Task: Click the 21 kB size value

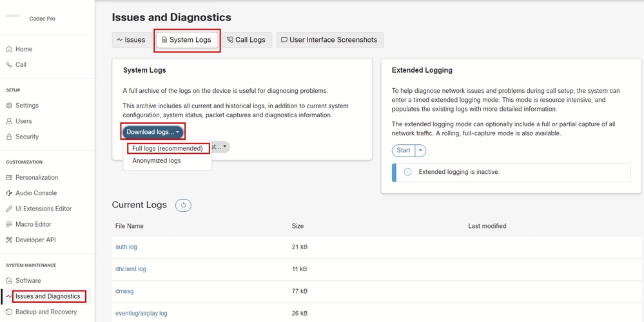Action: [x=299, y=247]
